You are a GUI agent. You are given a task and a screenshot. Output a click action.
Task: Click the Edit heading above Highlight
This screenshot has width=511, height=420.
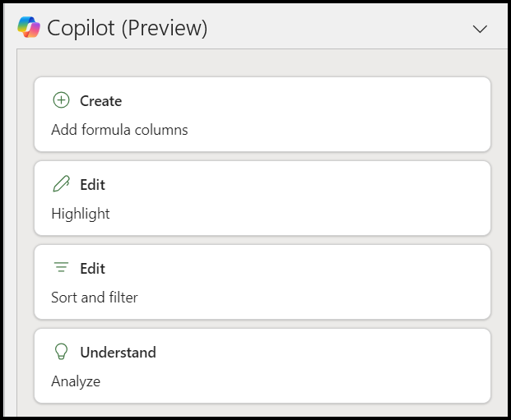[x=92, y=185]
